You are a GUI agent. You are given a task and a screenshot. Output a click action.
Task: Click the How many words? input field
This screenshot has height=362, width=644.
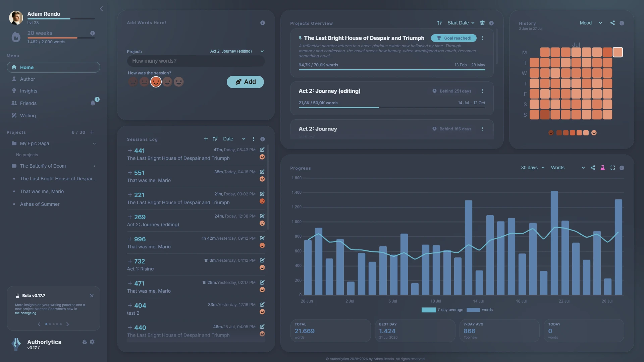(196, 61)
